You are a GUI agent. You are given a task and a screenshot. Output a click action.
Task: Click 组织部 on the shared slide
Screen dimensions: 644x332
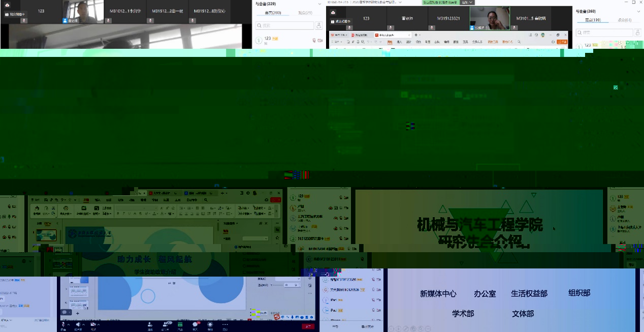click(579, 292)
